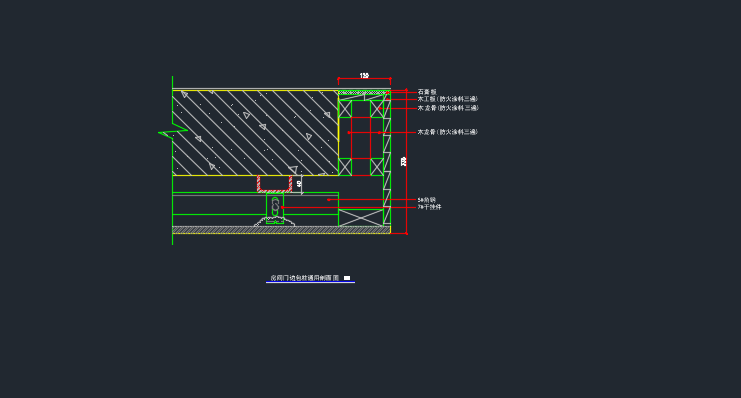Screen dimensions: 741x398
Task: Select the large crossed box near the stone base
Action: [361, 217]
